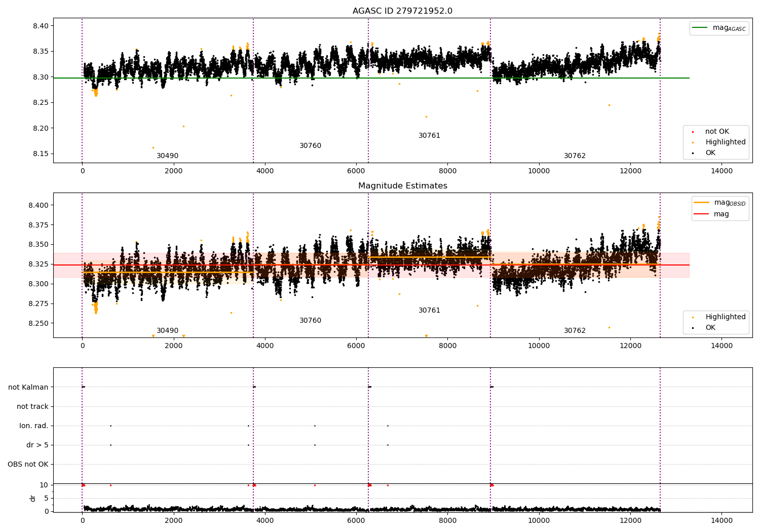Click dr axis tick label 10
Image resolution: width=760 pixels, height=532 pixels.
44,485
